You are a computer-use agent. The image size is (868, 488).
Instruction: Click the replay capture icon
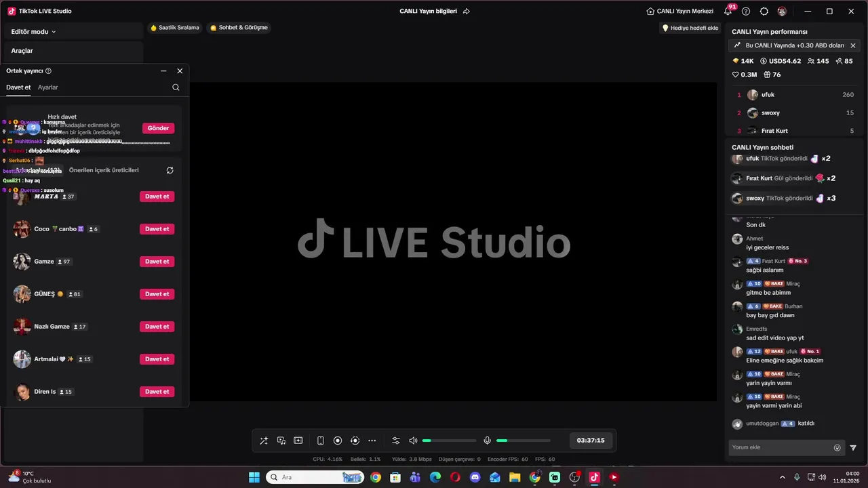point(355,441)
